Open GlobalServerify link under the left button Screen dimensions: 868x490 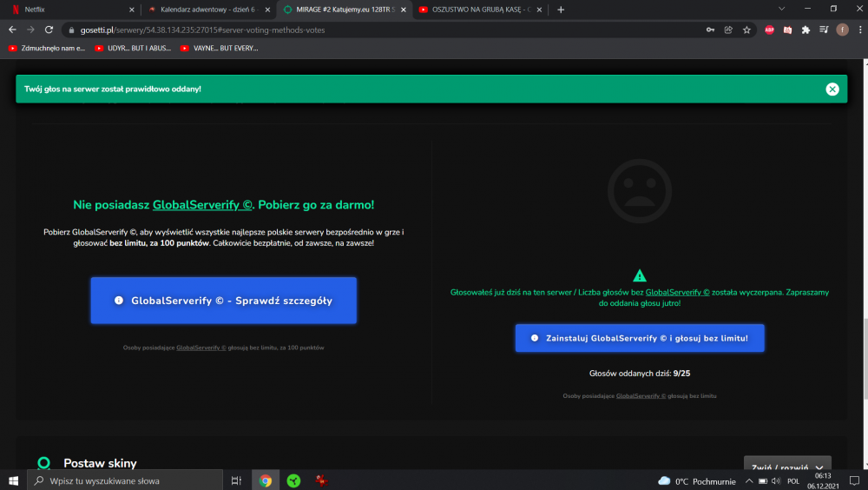pyautogui.click(x=201, y=348)
